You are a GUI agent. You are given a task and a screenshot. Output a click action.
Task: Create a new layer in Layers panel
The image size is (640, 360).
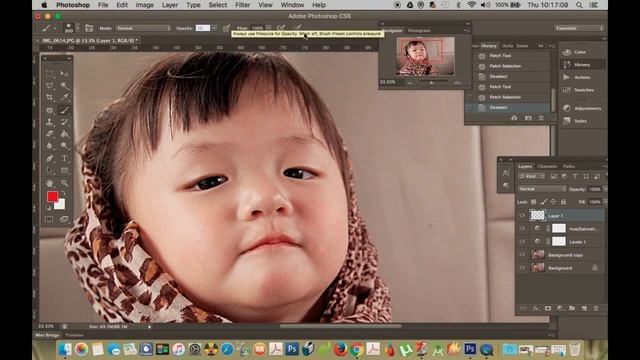[584, 309]
